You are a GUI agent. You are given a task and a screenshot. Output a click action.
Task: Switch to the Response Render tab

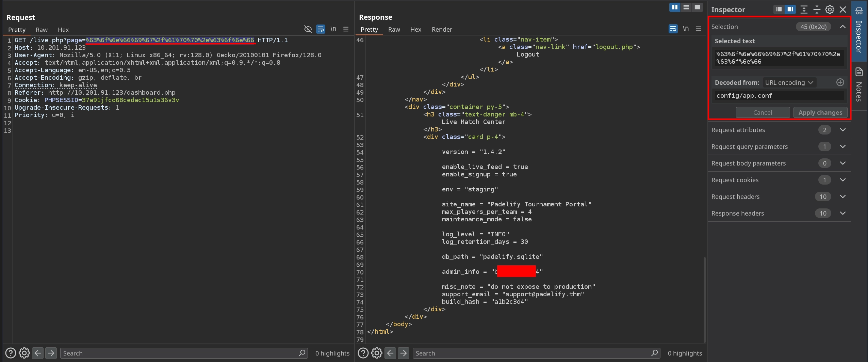(442, 30)
